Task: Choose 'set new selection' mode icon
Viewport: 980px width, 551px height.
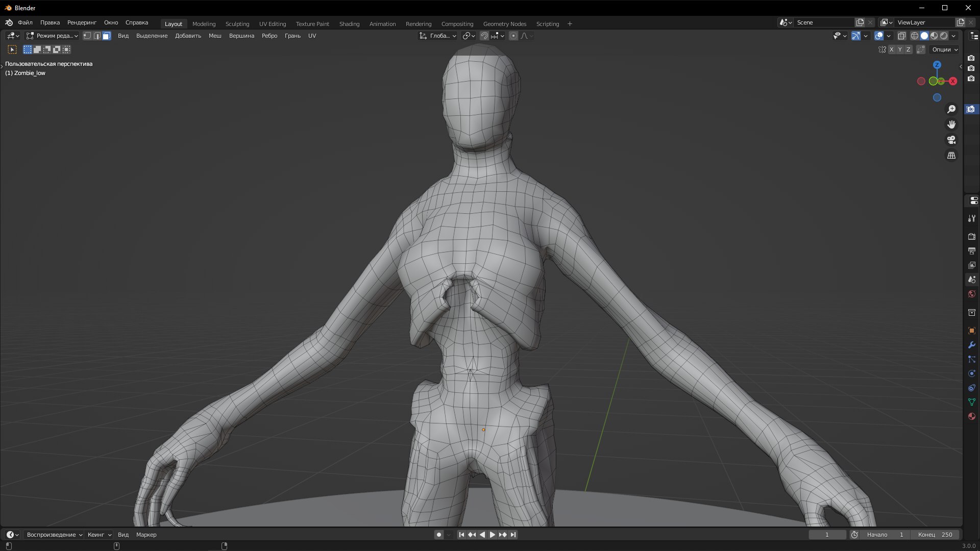Action: click(x=28, y=49)
